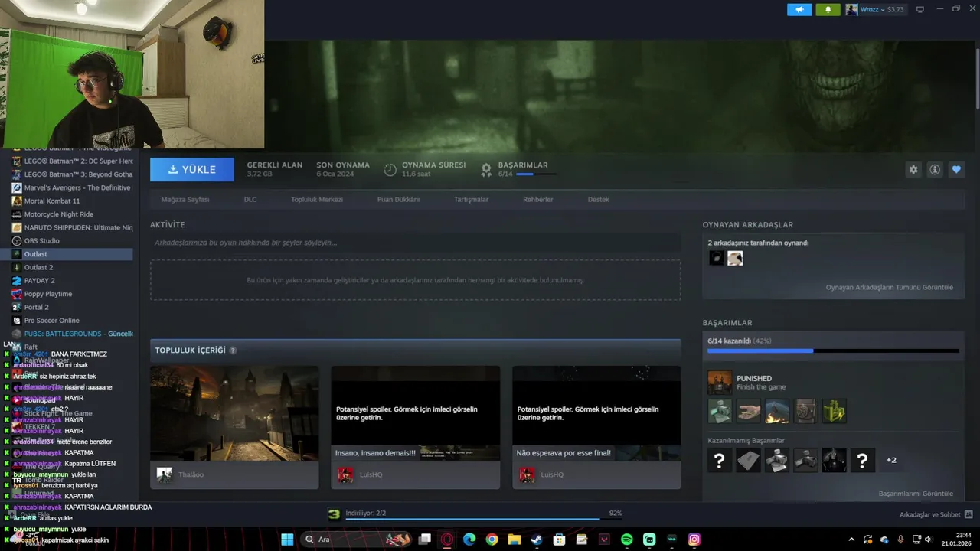The image size is (980, 551).
Task: Show game info with the i icon
Action: pos(935,170)
